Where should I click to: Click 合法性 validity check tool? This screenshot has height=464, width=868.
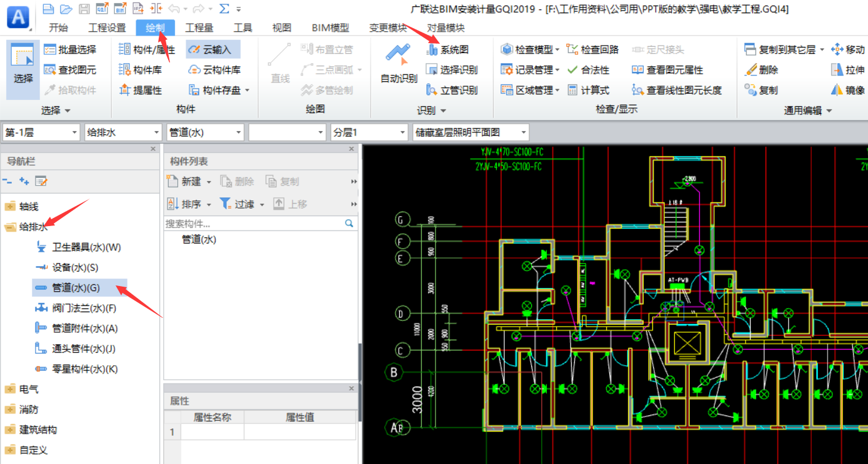(x=588, y=70)
